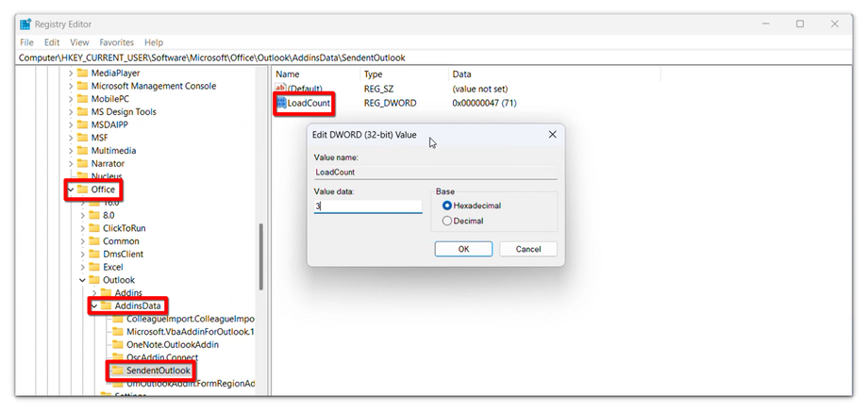The height and width of the screenshot is (412, 868).
Task: Click the REG_DWORD type cell
Action: click(x=391, y=103)
